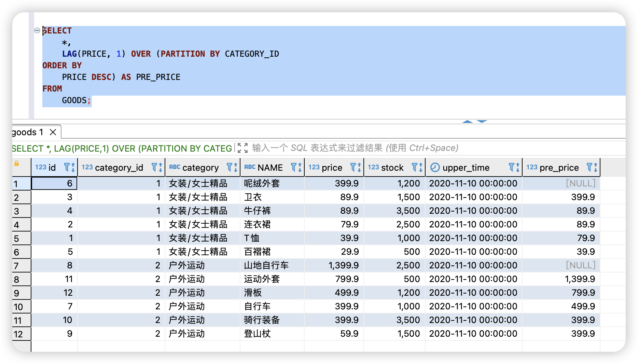Click the stock cell 2,500 for 连衣裙

click(x=394, y=224)
